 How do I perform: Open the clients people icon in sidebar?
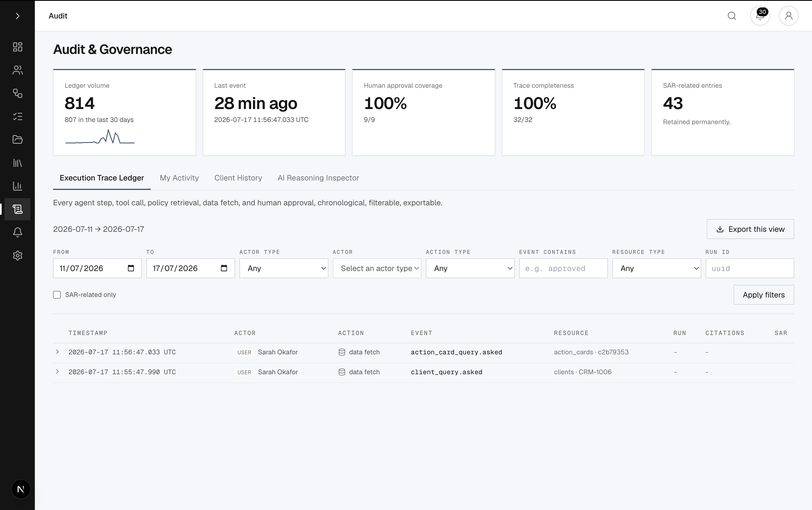point(17,70)
